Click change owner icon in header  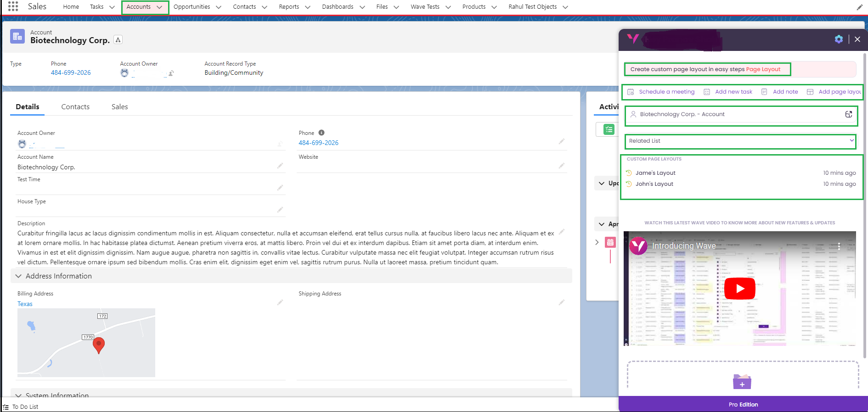click(171, 73)
